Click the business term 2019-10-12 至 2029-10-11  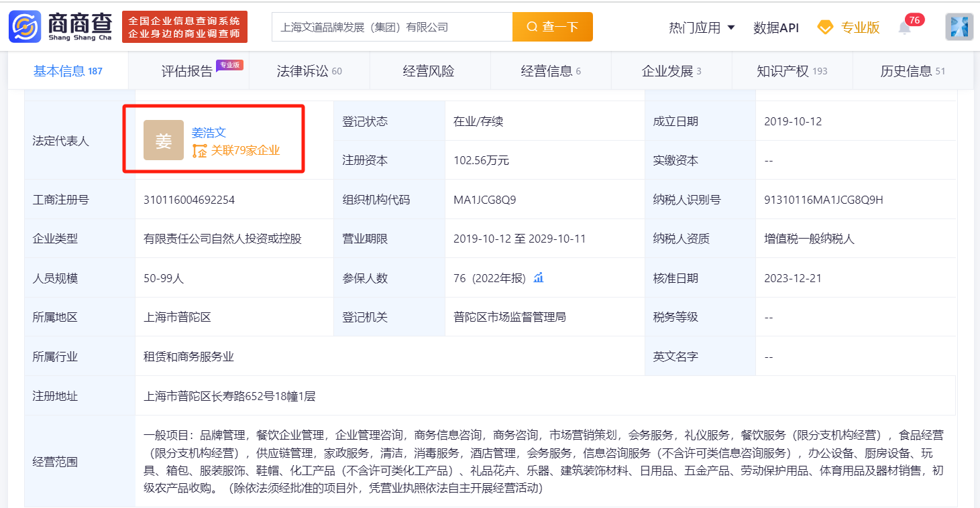click(x=520, y=239)
